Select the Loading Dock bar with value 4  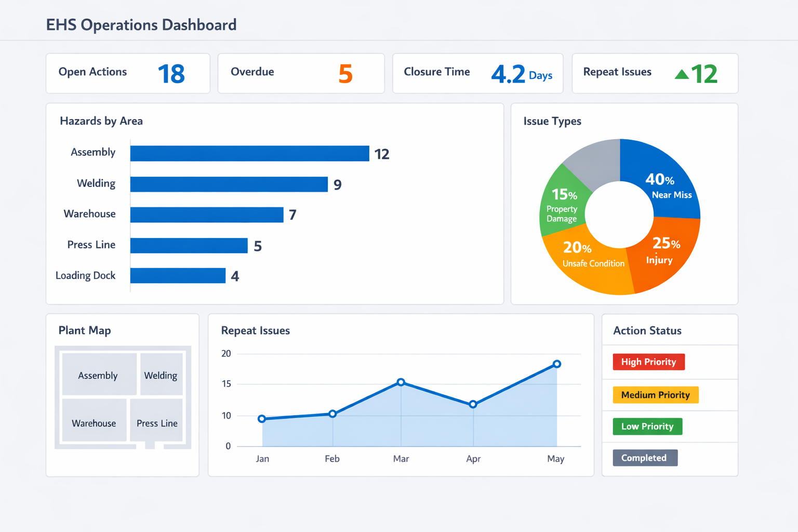178,275
